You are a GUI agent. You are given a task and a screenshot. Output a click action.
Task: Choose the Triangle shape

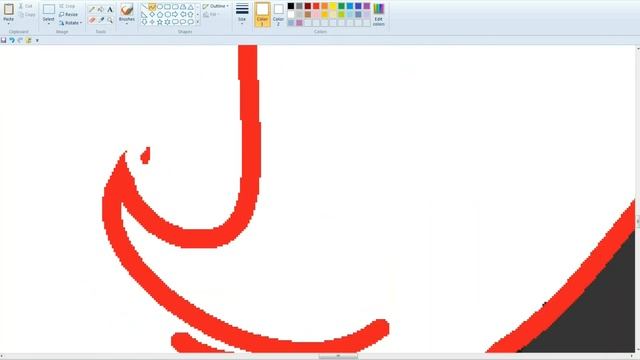191,7
